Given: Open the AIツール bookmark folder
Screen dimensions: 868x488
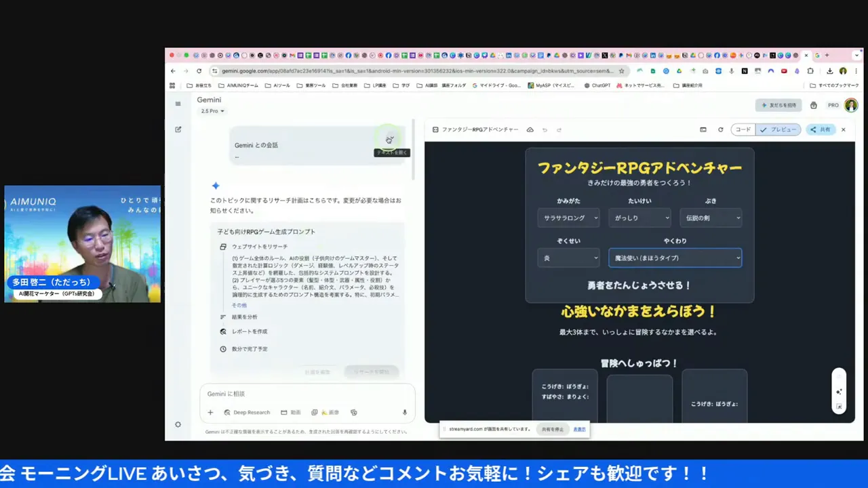Looking at the screenshot, I should [277, 85].
